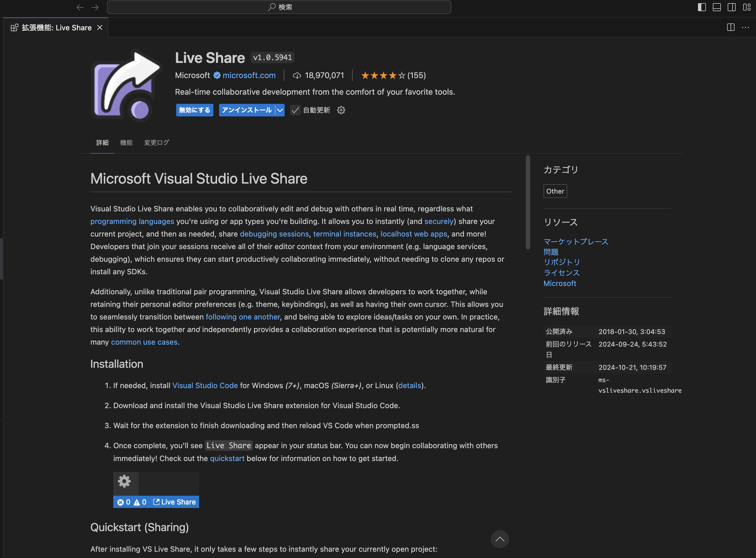Toggle the bottom panel layout icon
Screen dimensions: 756x558
click(717, 7)
